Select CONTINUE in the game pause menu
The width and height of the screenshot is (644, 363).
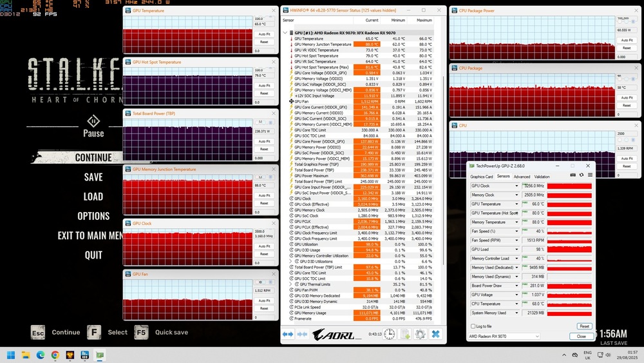(93, 157)
